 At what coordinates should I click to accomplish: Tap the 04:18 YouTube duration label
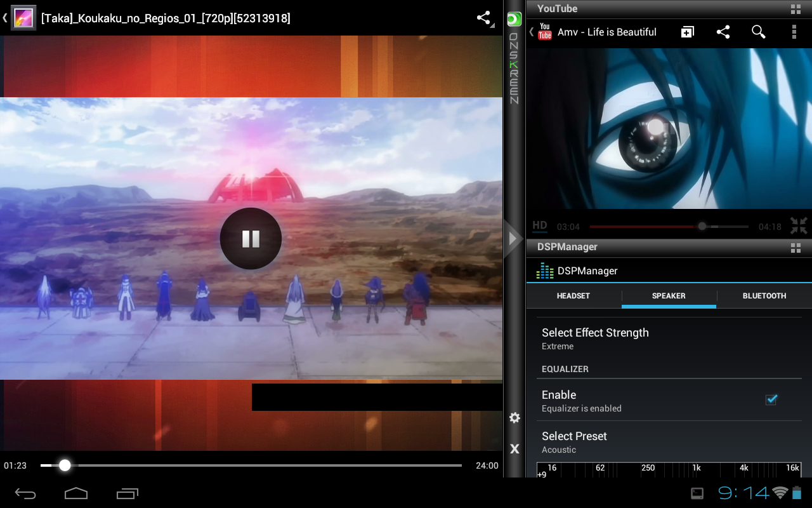(x=770, y=227)
